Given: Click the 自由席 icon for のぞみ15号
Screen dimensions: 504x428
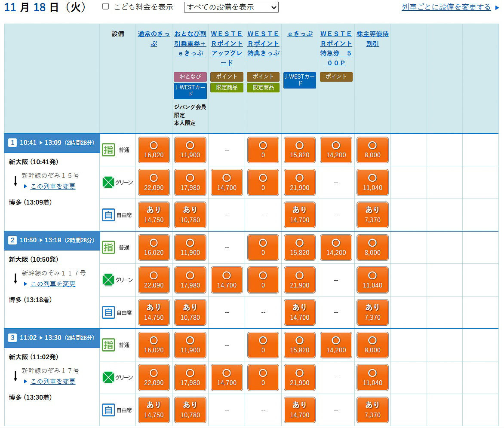Looking at the screenshot, I should pyautogui.click(x=108, y=215).
